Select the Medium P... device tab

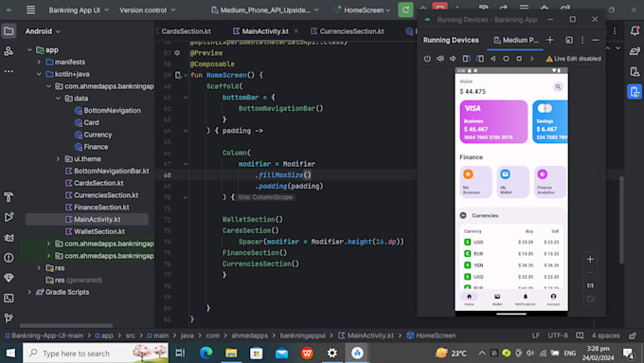coord(516,40)
